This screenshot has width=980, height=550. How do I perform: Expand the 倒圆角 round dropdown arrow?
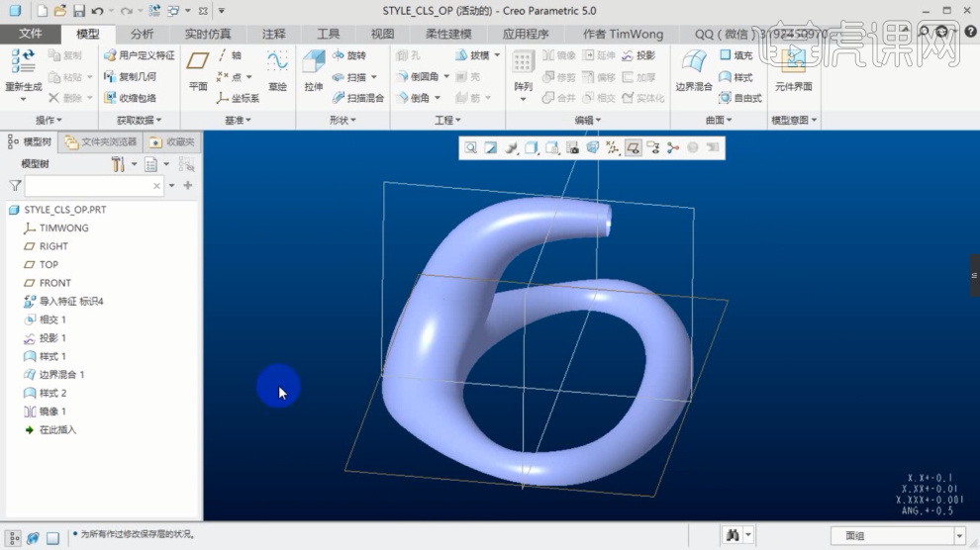pos(446,77)
